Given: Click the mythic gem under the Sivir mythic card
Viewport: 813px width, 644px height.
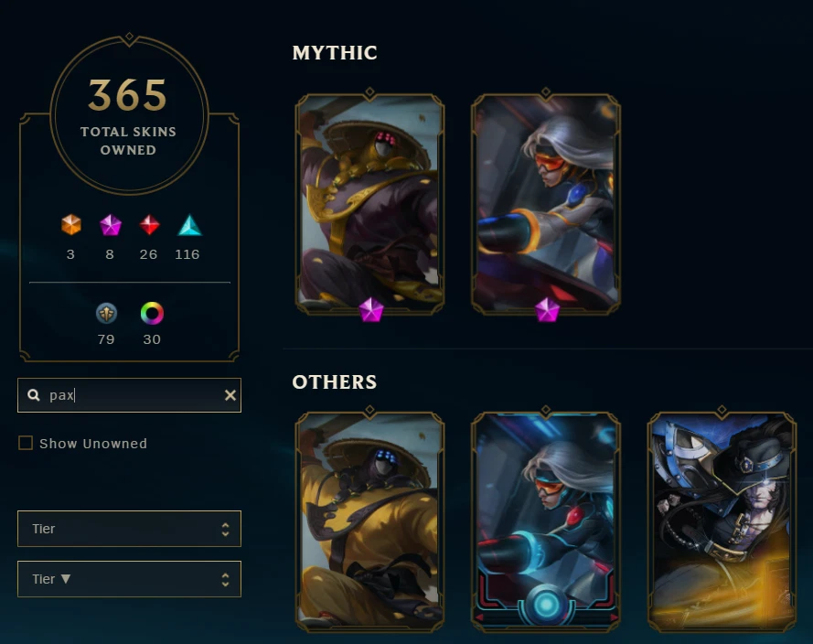Looking at the screenshot, I should pos(548,309).
